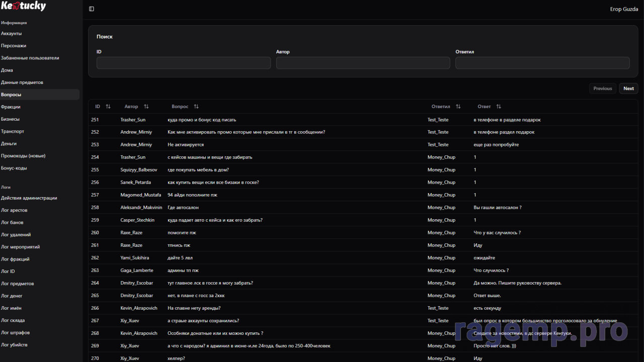
Task: Open Лог штрафов
Action: pyautogui.click(x=15, y=333)
